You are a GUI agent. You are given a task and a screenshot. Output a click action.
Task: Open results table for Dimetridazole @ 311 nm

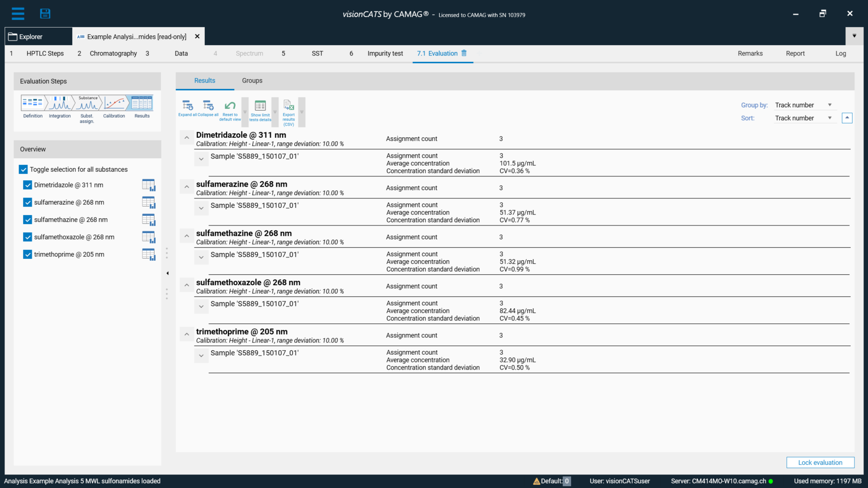148,185
